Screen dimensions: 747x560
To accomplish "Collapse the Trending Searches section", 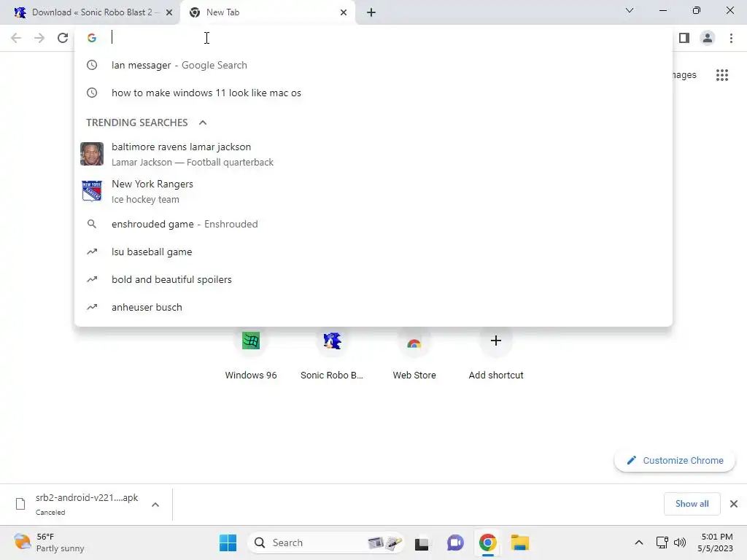I will pyautogui.click(x=203, y=122).
